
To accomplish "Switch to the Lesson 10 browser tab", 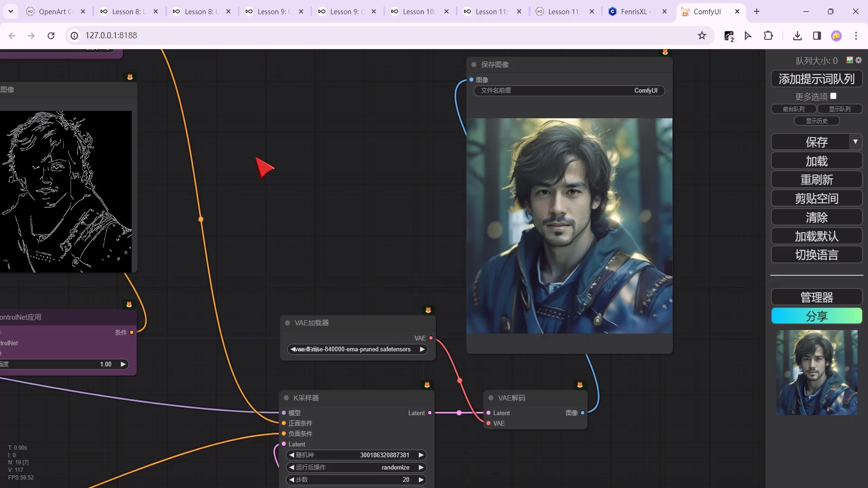I will point(416,12).
